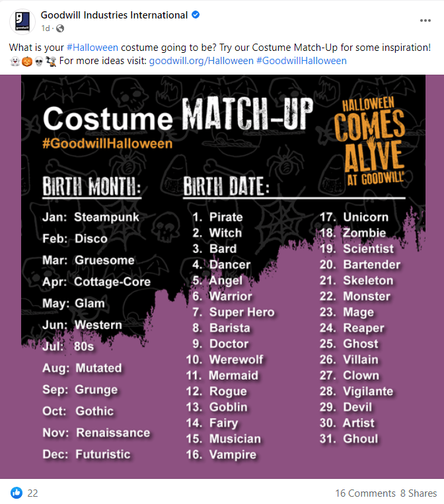Click the Costume Match-Up title in image

click(x=178, y=118)
